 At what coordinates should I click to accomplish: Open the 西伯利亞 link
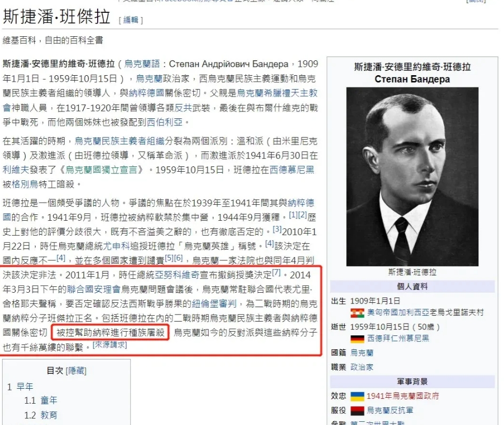[165, 122]
